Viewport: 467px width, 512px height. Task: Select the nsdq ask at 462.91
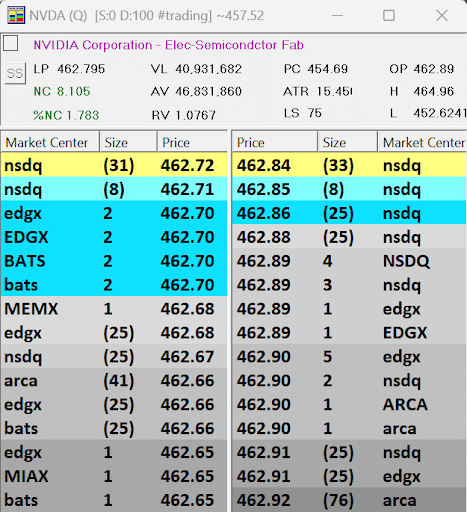(x=349, y=452)
